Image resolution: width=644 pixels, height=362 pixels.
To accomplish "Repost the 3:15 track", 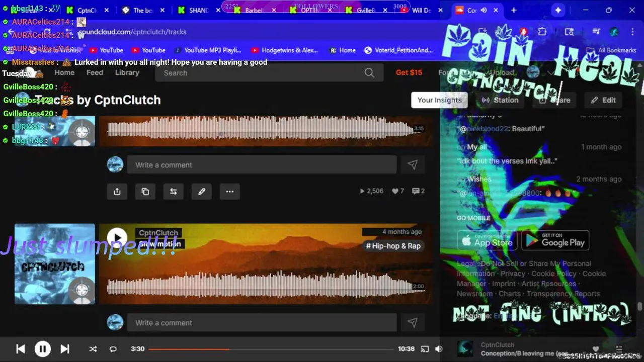I will click(x=174, y=192).
